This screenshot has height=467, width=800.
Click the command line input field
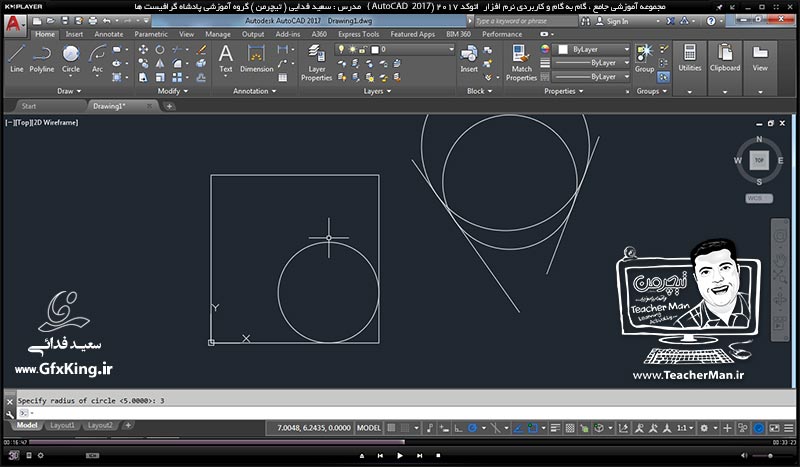point(406,413)
